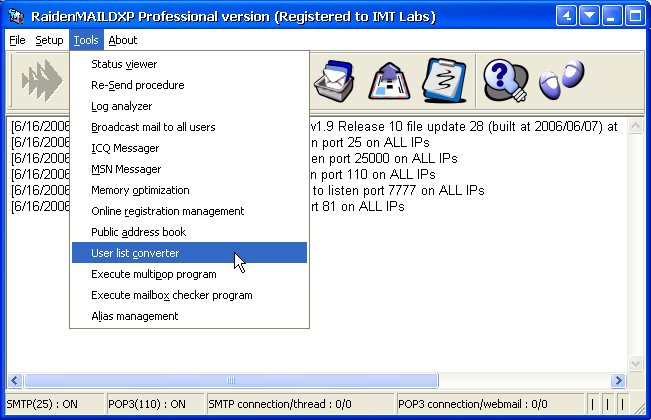The width and height of the screenshot is (651, 420).
Task: Choose Log analyzer menu entry
Action: (x=121, y=106)
